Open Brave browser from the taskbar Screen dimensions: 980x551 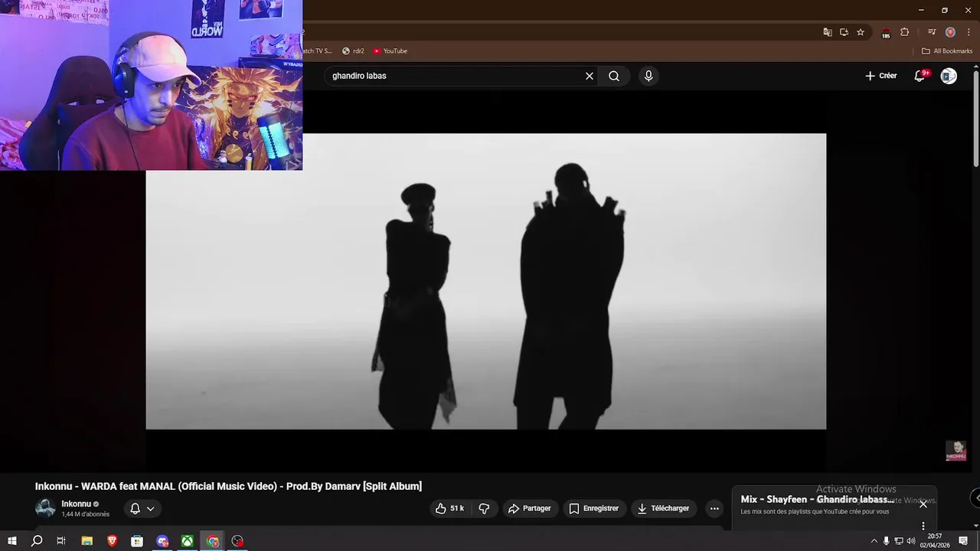113,541
